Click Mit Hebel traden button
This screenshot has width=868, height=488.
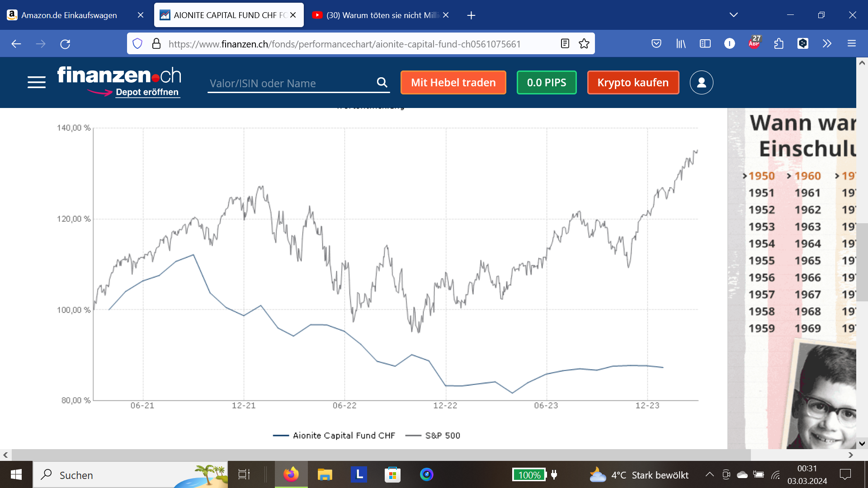(x=453, y=82)
